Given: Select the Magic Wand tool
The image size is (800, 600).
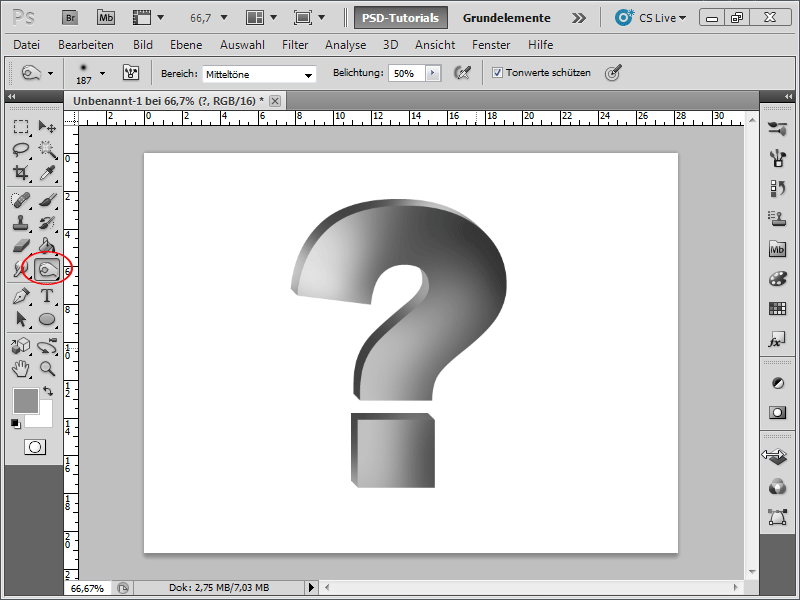Looking at the screenshot, I should click(47, 149).
